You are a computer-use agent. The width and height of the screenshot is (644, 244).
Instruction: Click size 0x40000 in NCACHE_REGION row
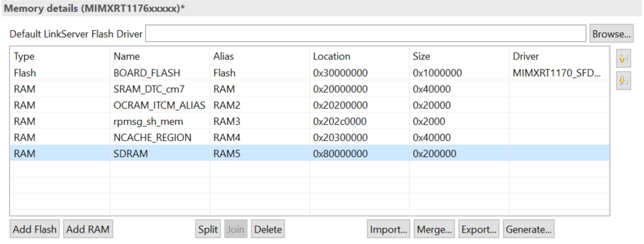click(459, 138)
